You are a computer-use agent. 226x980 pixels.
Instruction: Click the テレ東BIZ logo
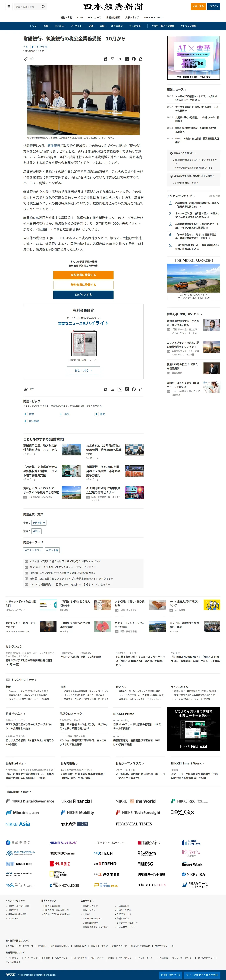(59, 864)
